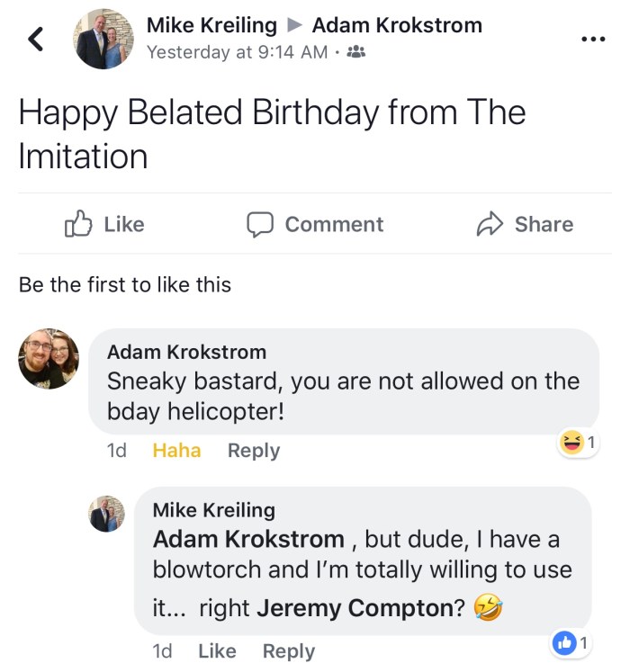Open the three-dot post options menu
Screen dimensions: 630x672
[593, 40]
